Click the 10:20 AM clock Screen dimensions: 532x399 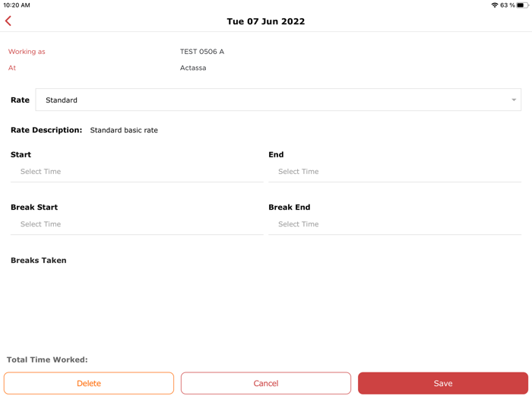(16, 5)
